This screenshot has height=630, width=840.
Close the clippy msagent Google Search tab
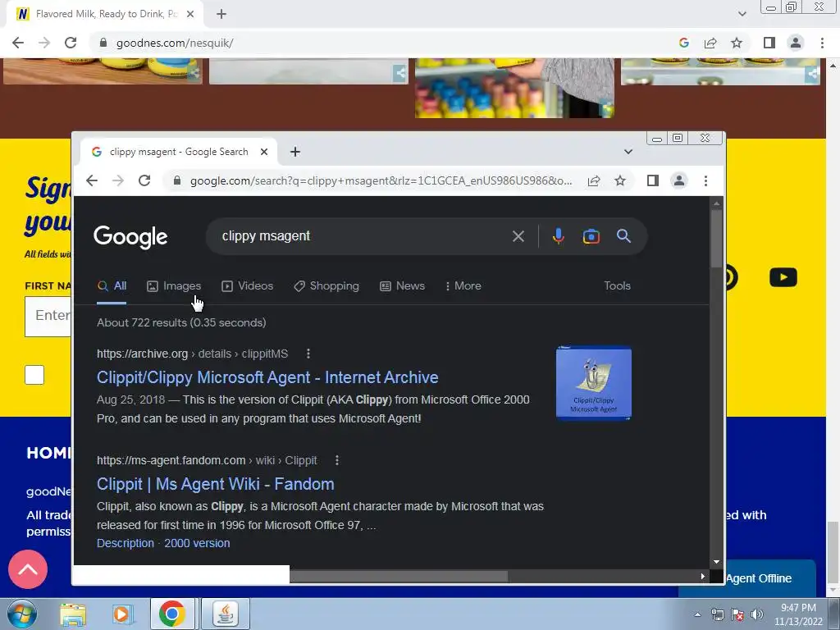click(264, 152)
